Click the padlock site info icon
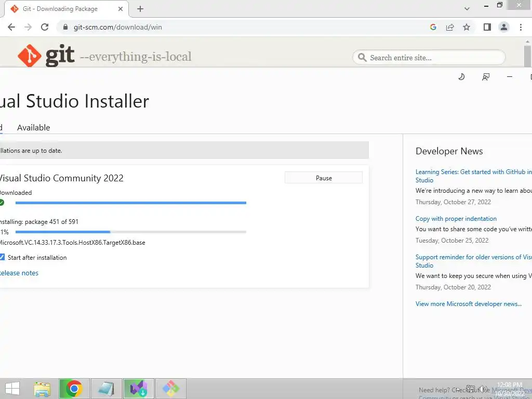This screenshot has height=399, width=532. coord(65,27)
